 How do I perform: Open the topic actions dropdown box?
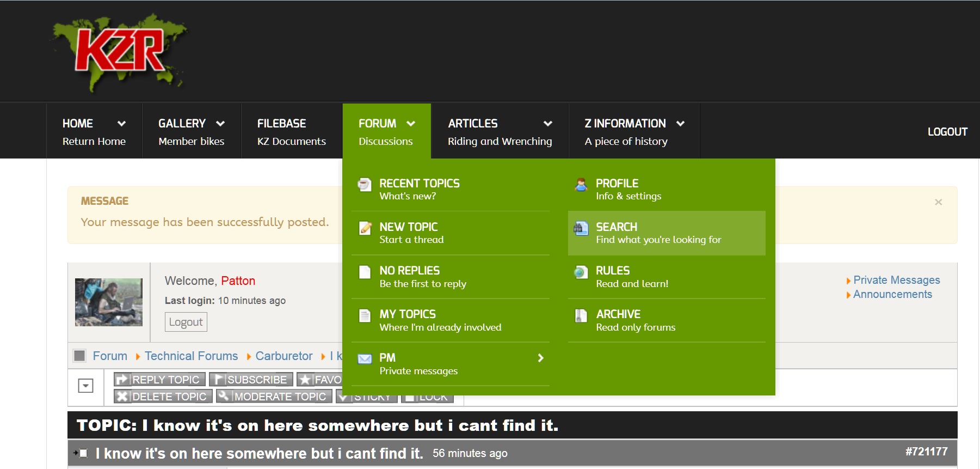tap(86, 386)
